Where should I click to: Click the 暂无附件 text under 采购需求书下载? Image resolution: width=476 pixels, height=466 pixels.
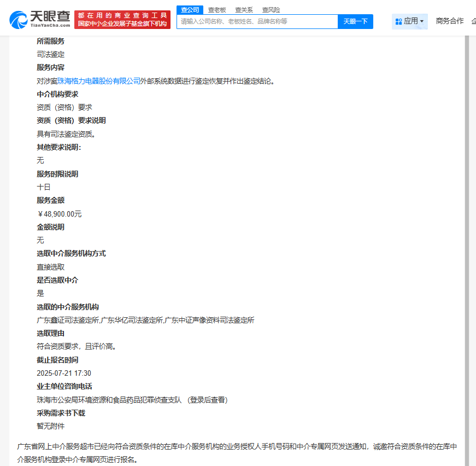(x=51, y=426)
